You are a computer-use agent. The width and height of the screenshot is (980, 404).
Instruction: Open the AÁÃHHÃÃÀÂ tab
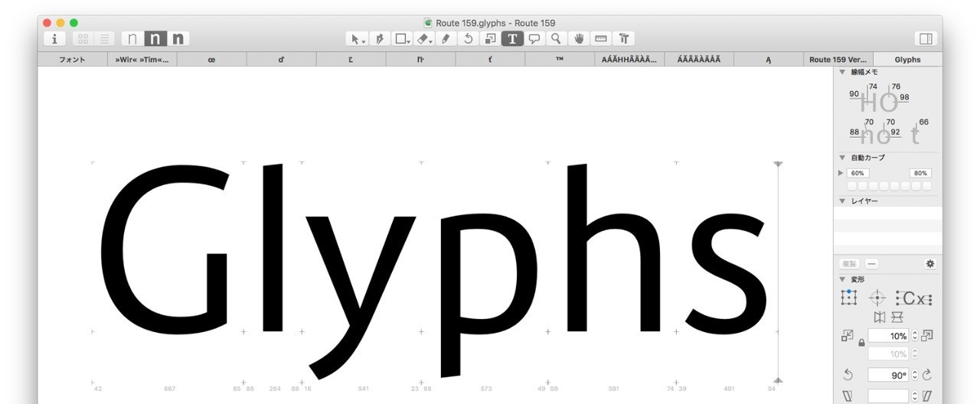(x=629, y=59)
